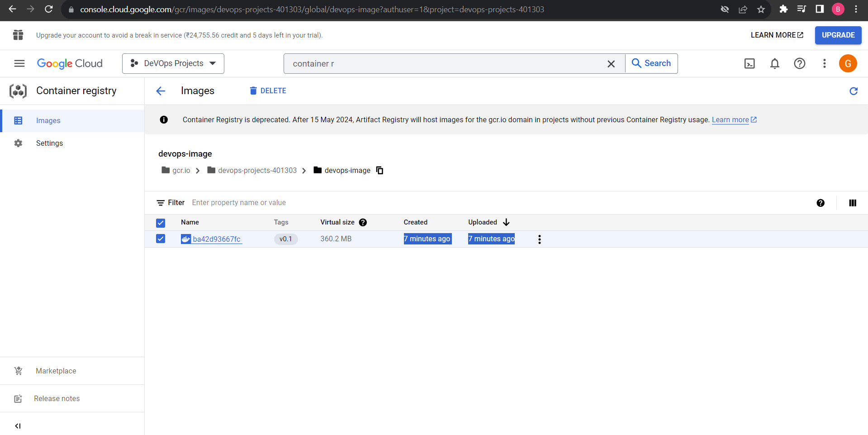Image resolution: width=868 pixels, height=435 pixels.
Task: Click the Tags column header
Action: [x=281, y=222]
